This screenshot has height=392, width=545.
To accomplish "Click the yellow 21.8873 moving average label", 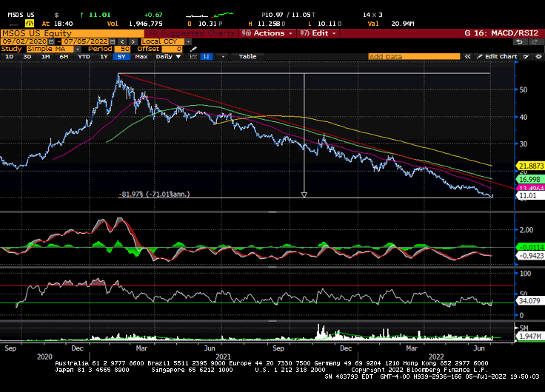I will point(531,166).
